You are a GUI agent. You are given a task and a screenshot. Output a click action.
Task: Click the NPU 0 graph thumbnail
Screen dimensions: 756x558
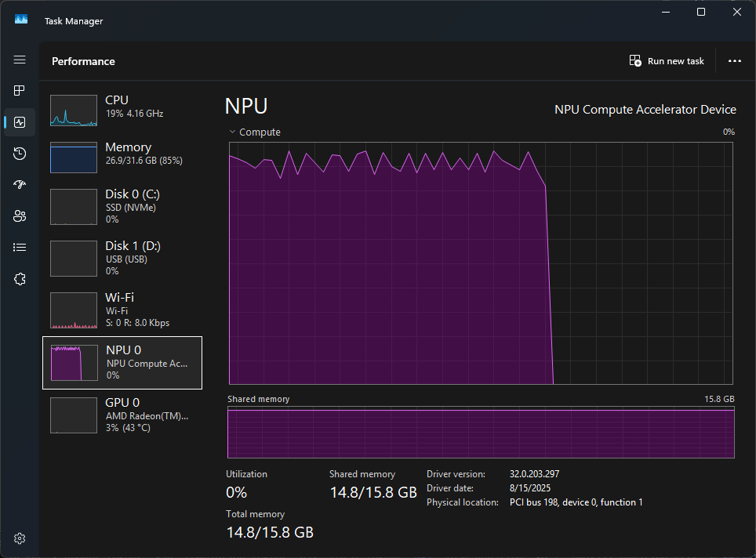(74, 362)
